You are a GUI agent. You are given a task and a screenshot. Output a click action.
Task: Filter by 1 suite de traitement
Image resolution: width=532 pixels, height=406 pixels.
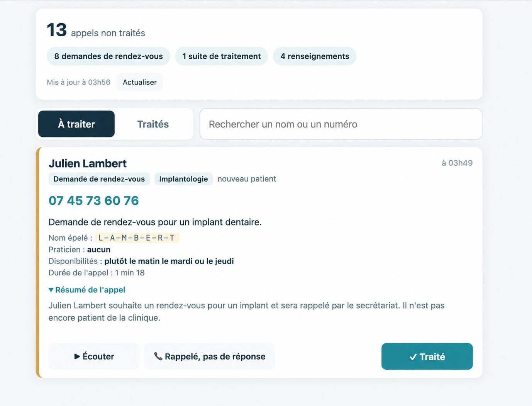(x=222, y=56)
